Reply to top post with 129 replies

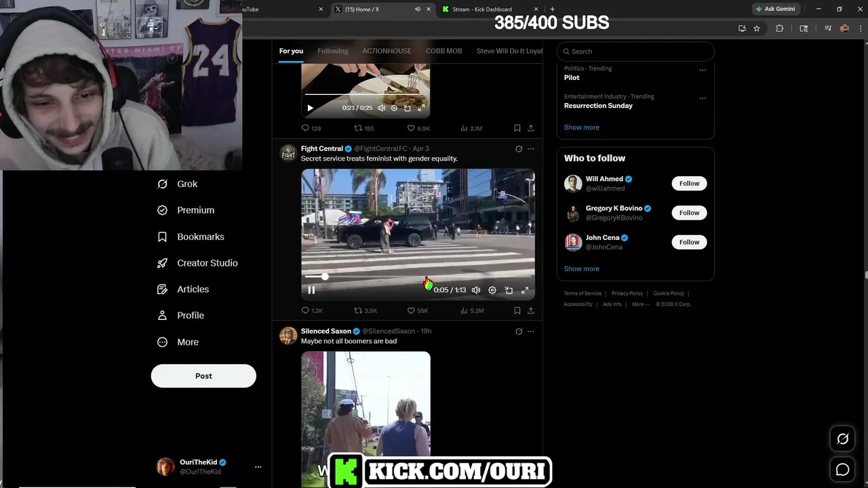[x=311, y=128]
